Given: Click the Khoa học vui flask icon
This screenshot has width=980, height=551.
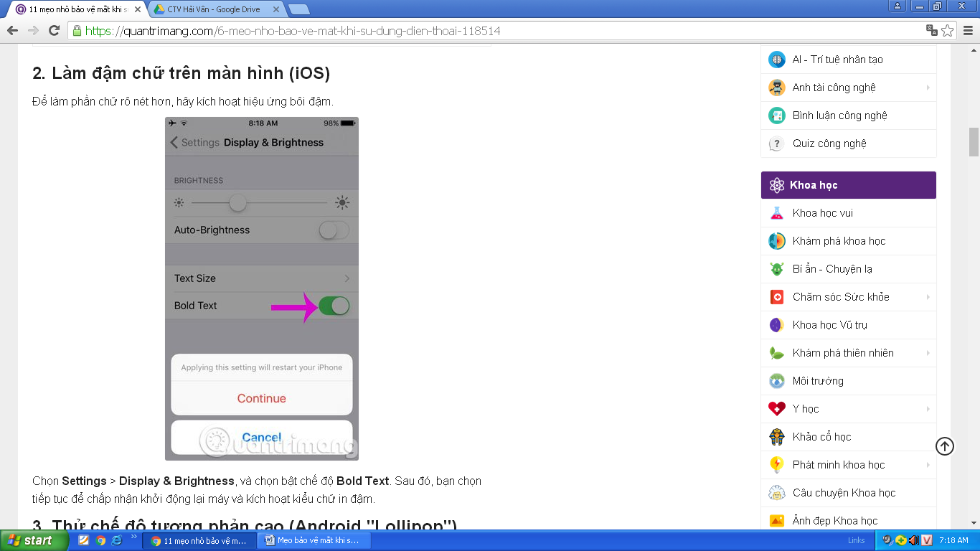Looking at the screenshot, I should [776, 213].
